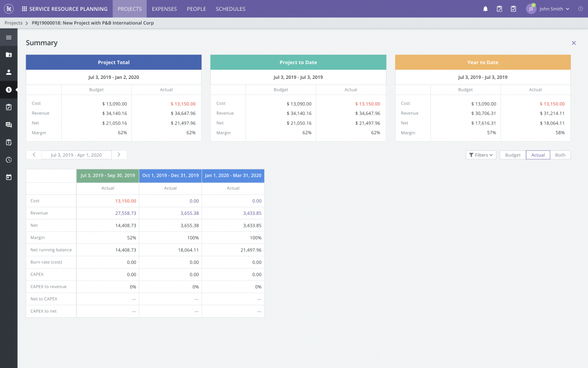Open the contact folder sidebar icon
This screenshot has width=588, height=368.
pos(9,55)
